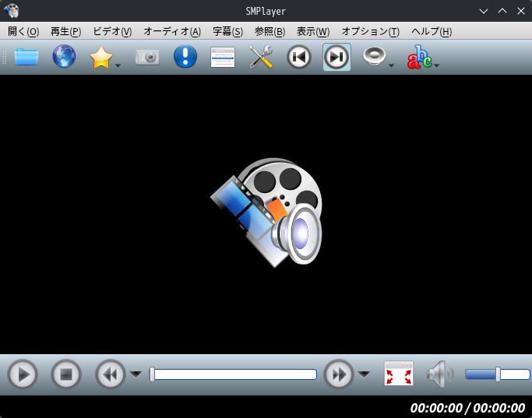This screenshot has width=532, height=418.
Task: Go to previous track in toolbar
Action: tap(299, 57)
